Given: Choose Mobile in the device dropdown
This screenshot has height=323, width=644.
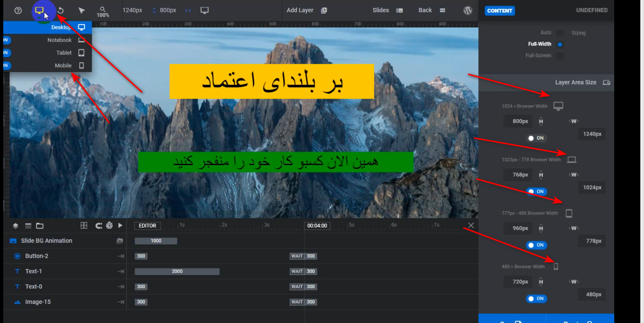Looking at the screenshot, I should click(x=47, y=65).
